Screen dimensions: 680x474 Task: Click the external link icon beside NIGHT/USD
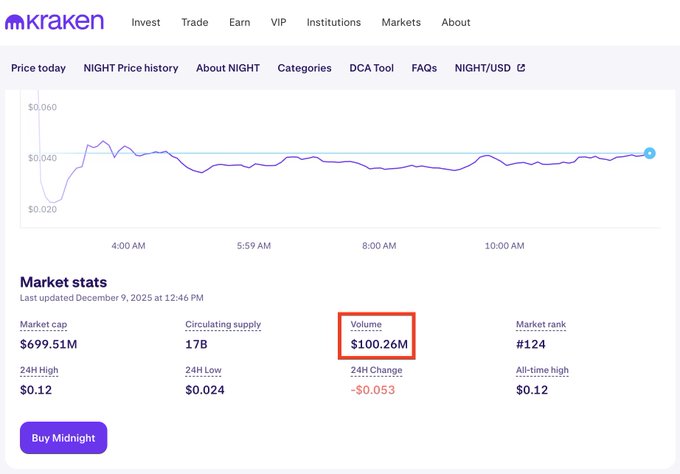click(x=521, y=68)
